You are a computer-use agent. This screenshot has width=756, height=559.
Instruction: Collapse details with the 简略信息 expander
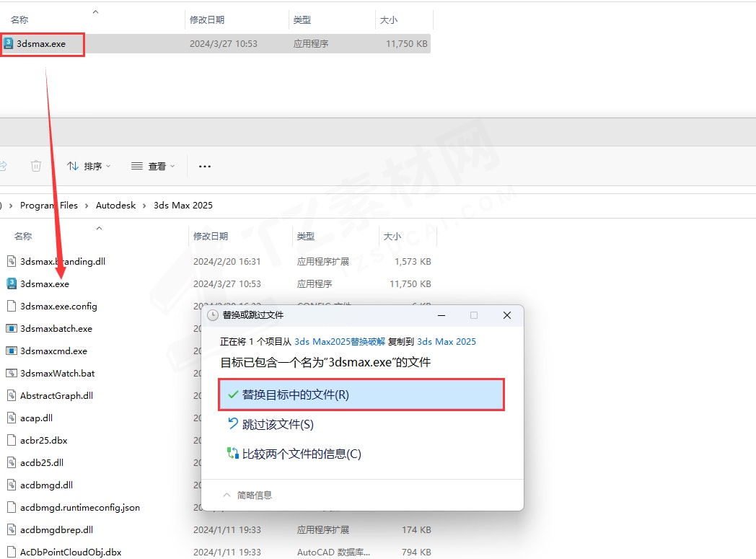click(248, 496)
